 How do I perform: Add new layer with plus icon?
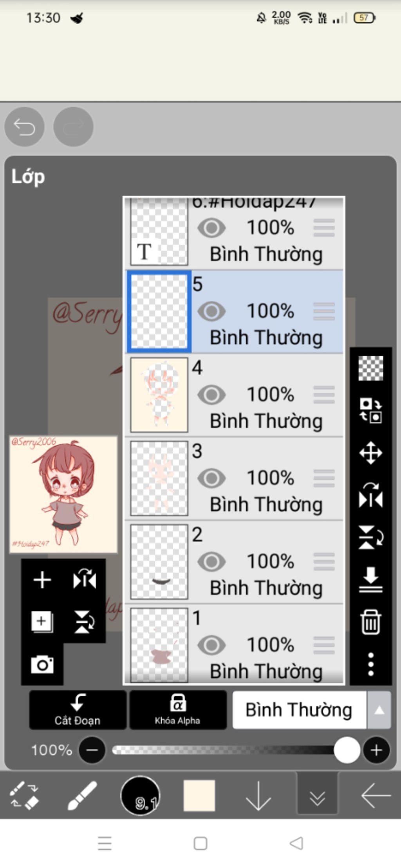[x=42, y=579]
